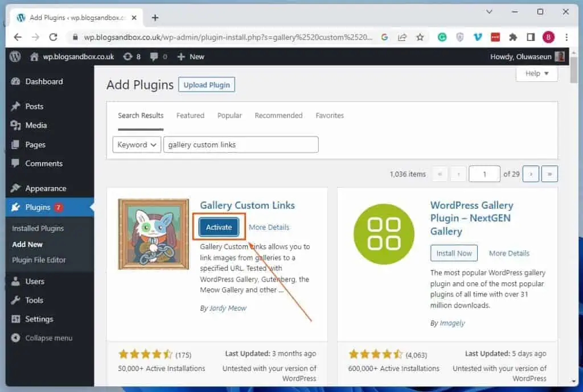The width and height of the screenshot is (583, 392).
Task: Click the Tools wrench icon in sidebar
Action: pyautogui.click(x=15, y=300)
